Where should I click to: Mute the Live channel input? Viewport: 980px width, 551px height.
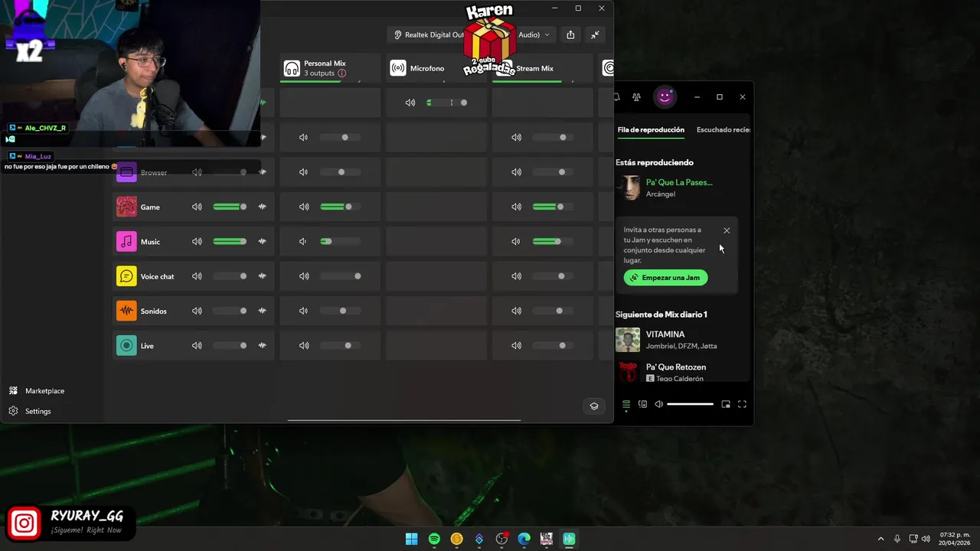pos(197,346)
